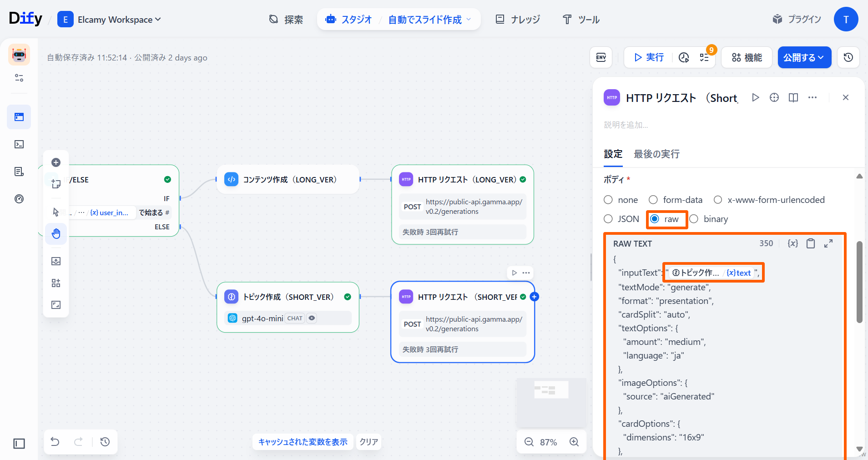Image resolution: width=868 pixels, height=460 pixels.
Task: Click the ENV environment variables icon
Action: 601,57
